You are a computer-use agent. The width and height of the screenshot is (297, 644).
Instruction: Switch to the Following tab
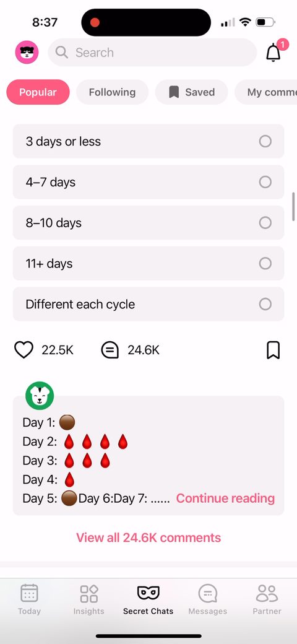point(112,92)
